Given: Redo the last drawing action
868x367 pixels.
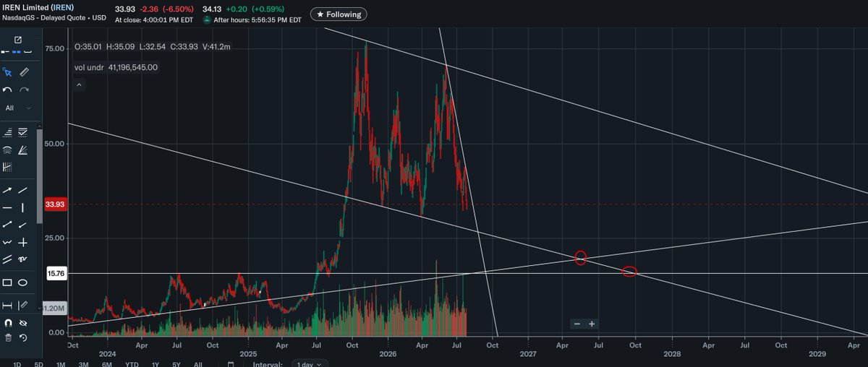Looking at the screenshot, I should 24,90.
